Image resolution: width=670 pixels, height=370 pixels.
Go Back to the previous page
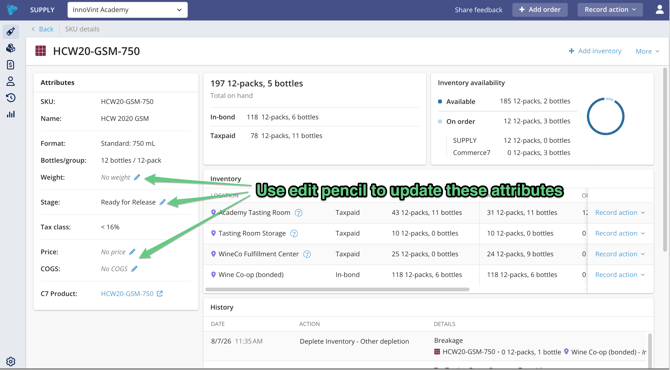(x=42, y=29)
